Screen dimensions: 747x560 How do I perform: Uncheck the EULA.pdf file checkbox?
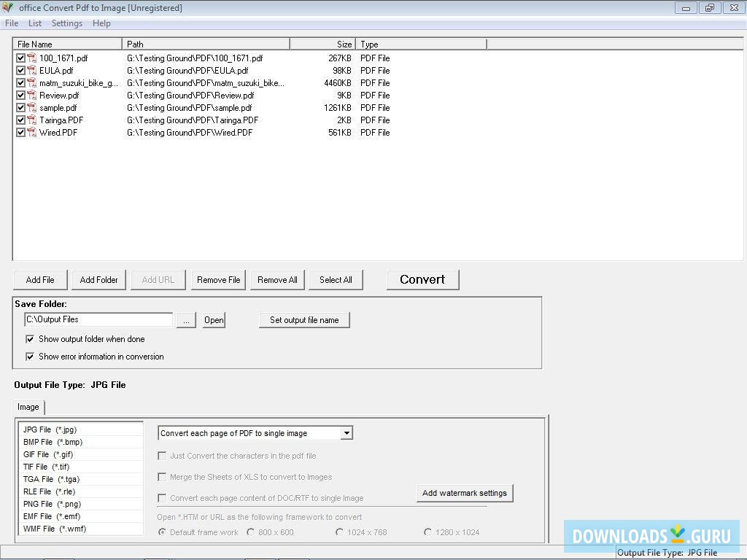(20, 71)
